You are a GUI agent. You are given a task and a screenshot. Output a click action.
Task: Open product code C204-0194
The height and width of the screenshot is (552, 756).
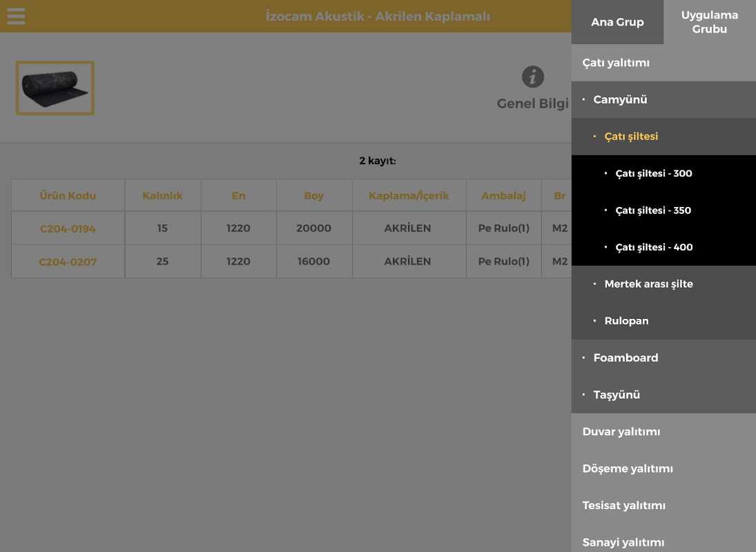point(68,229)
